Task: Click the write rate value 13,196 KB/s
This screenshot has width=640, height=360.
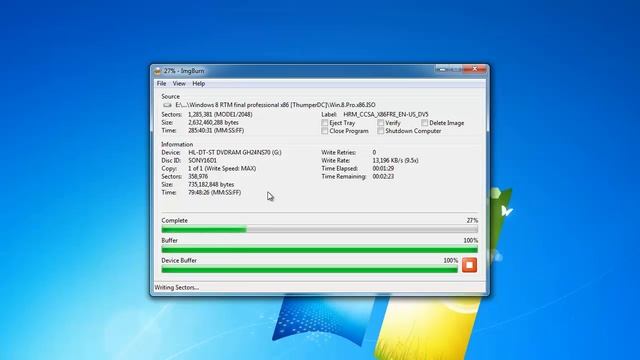Action: pyautogui.click(x=396, y=160)
